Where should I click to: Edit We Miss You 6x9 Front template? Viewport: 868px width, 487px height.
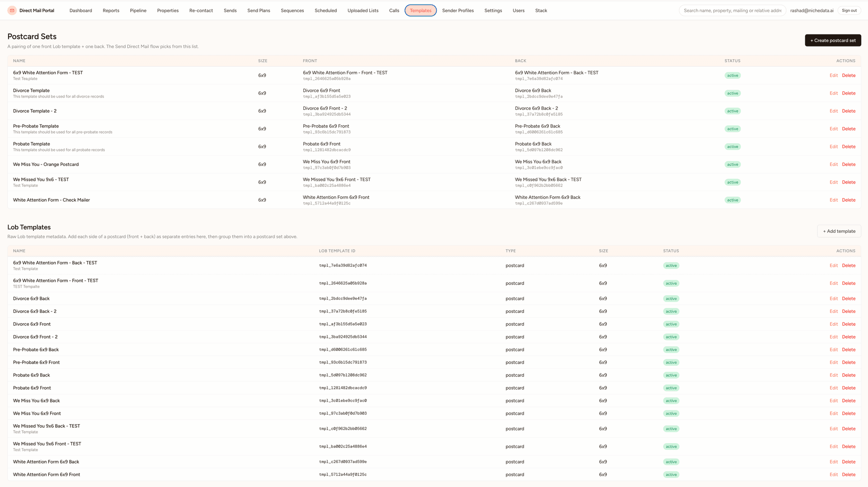tap(834, 413)
